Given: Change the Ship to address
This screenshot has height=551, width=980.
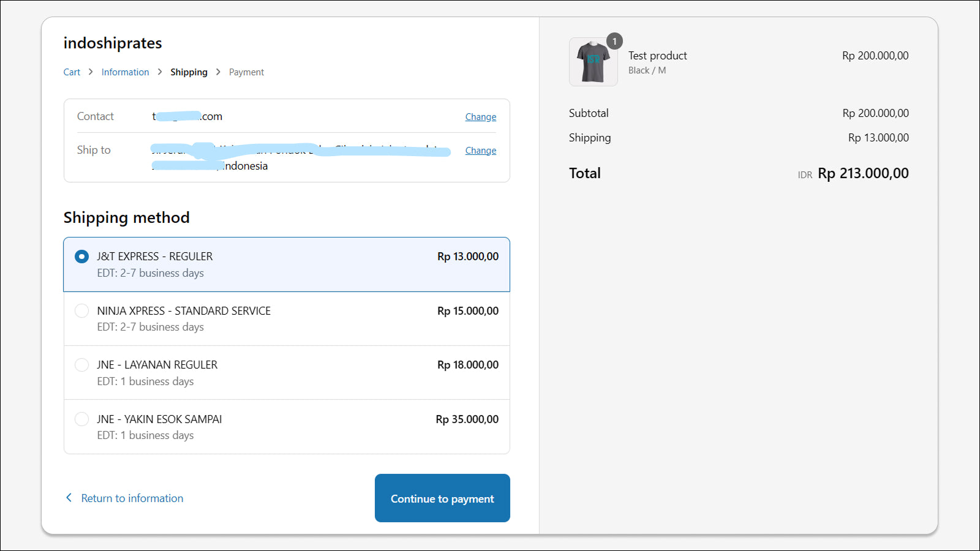Looking at the screenshot, I should (x=481, y=151).
